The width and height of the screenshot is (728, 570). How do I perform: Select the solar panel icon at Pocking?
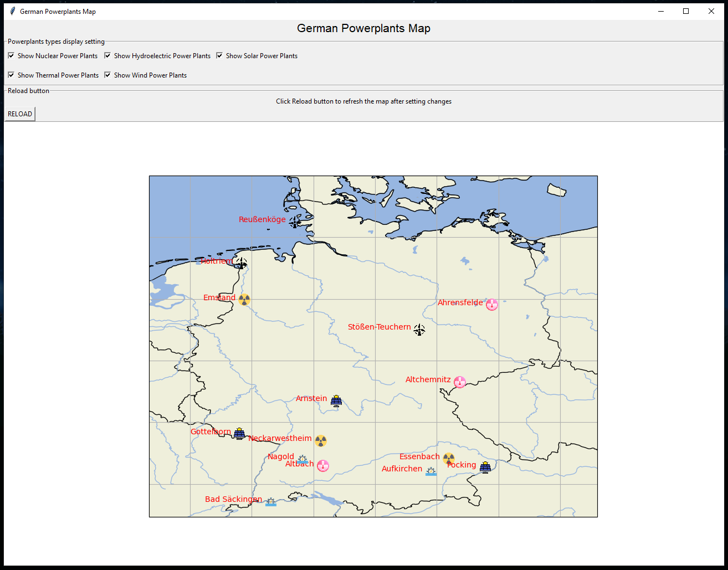pos(486,467)
